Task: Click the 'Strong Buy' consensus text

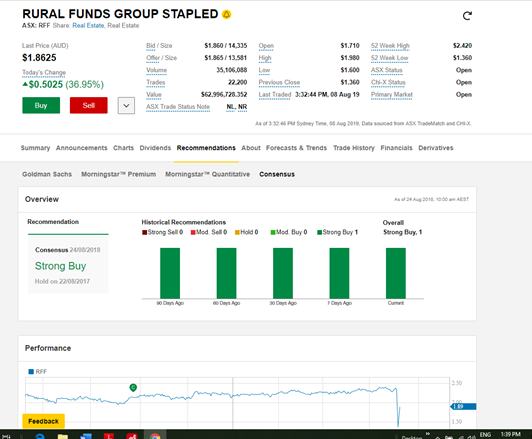Action: pyautogui.click(x=60, y=266)
